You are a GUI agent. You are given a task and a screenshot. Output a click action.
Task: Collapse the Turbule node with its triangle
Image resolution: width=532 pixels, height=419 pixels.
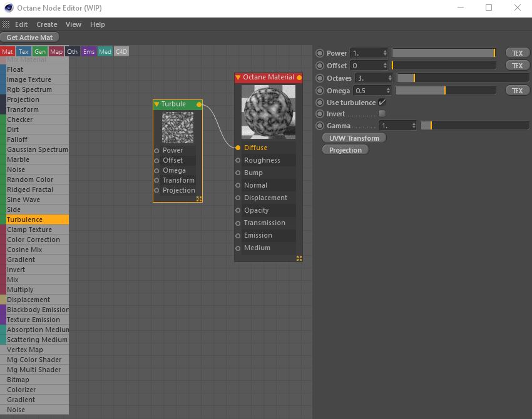156,104
